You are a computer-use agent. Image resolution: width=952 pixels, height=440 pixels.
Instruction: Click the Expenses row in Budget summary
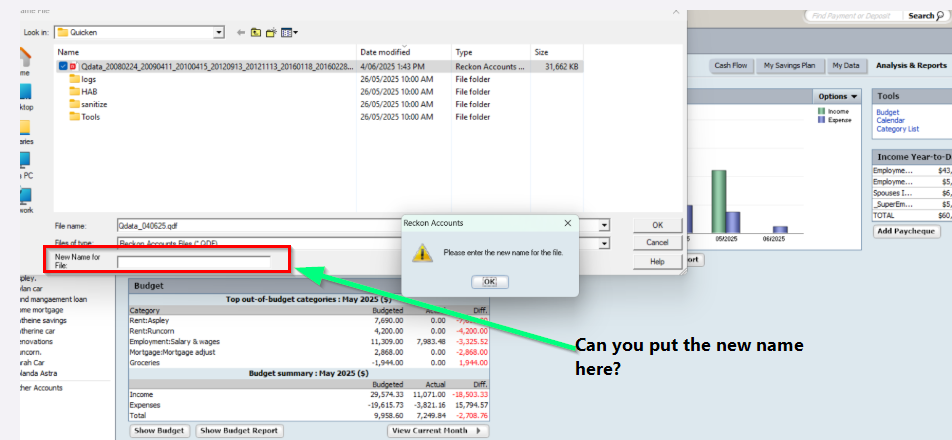pyautogui.click(x=308, y=405)
